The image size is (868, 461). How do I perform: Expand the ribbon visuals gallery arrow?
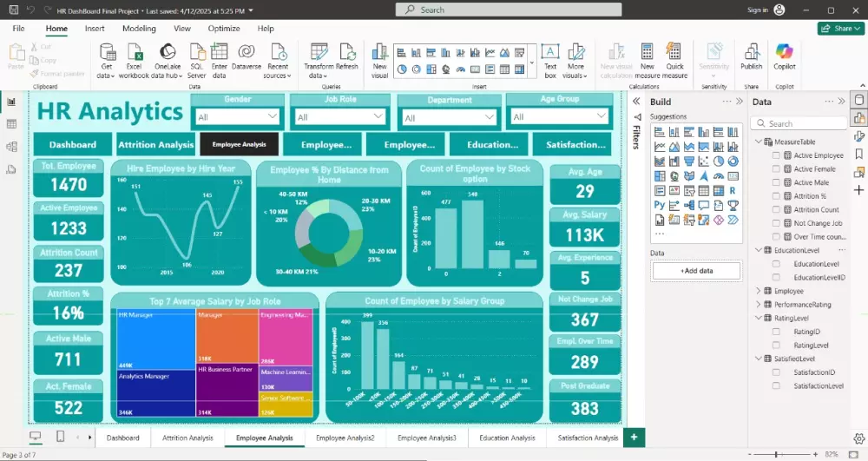(532, 62)
